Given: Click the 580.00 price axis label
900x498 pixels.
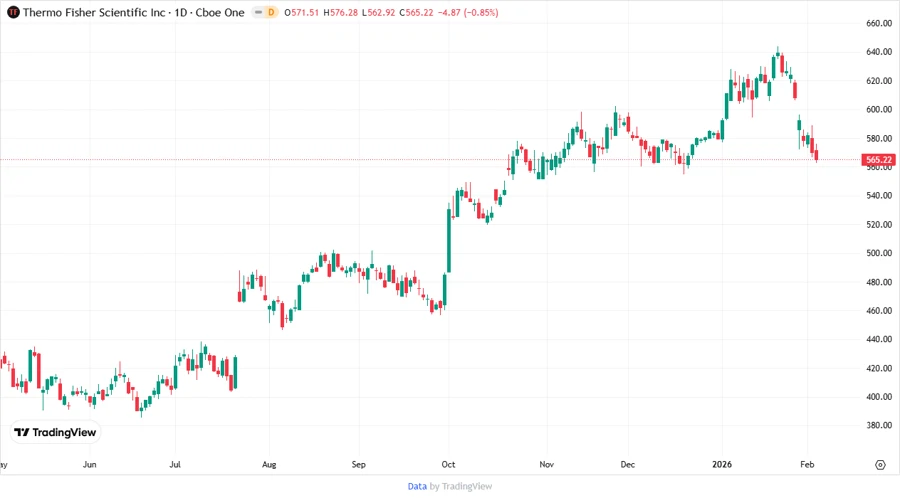Looking at the screenshot, I should [879, 138].
